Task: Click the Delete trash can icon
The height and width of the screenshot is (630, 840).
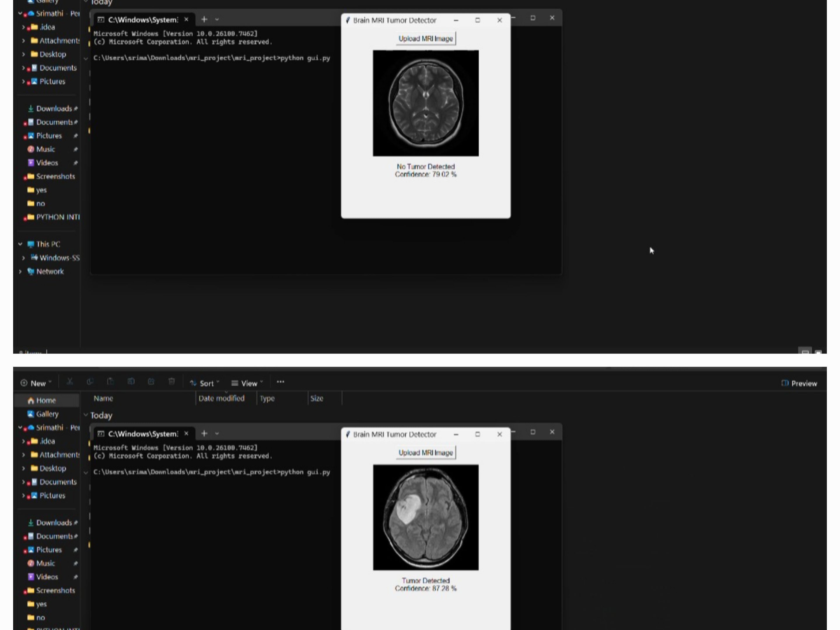Action: (x=171, y=381)
